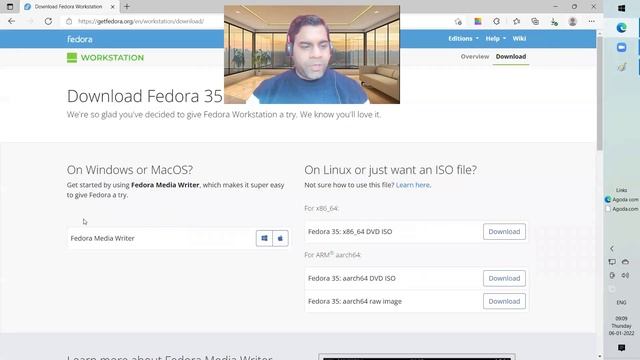Open the Wiki link in header
The width and height of the screenshot is (640, 360).
(x=519, y=38)
